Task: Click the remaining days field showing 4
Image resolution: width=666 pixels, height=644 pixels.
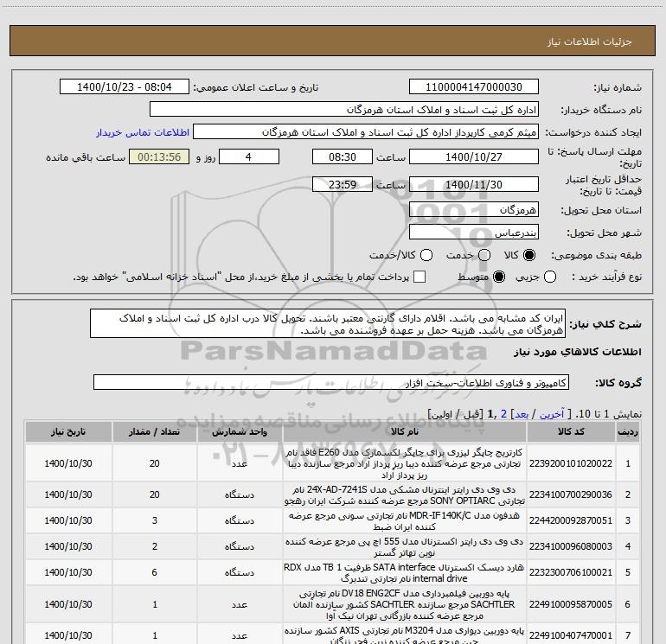Action: (249, 156)
